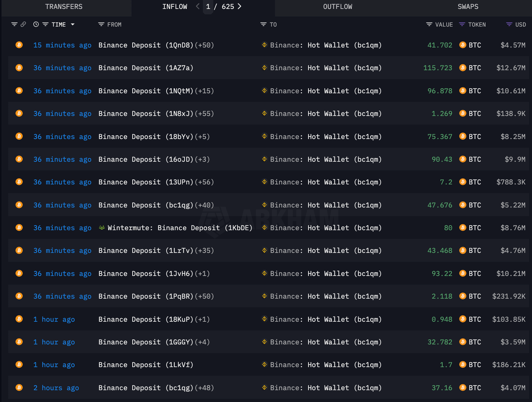Go to previous inflow page arrow
This screenshot has width=532, height=402.
[x=198, y=7]
